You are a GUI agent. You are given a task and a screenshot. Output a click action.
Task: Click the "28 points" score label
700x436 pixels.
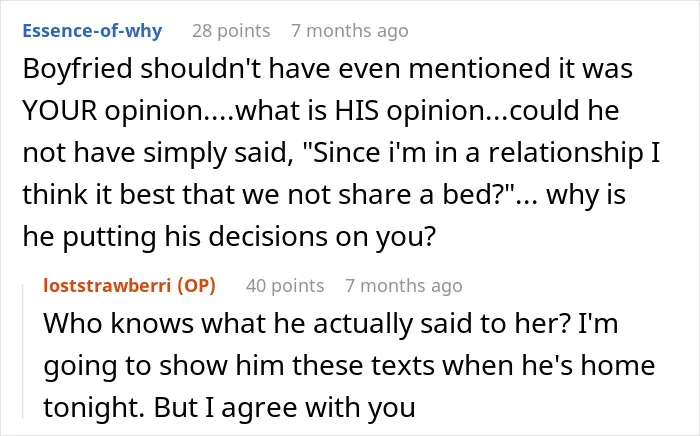(x=231, y=31)
